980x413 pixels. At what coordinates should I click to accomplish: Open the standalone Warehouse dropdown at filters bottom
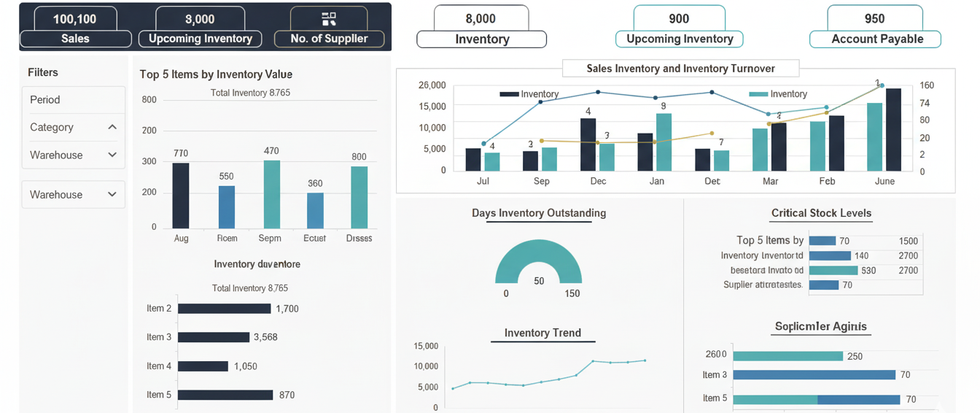(112, 195)
